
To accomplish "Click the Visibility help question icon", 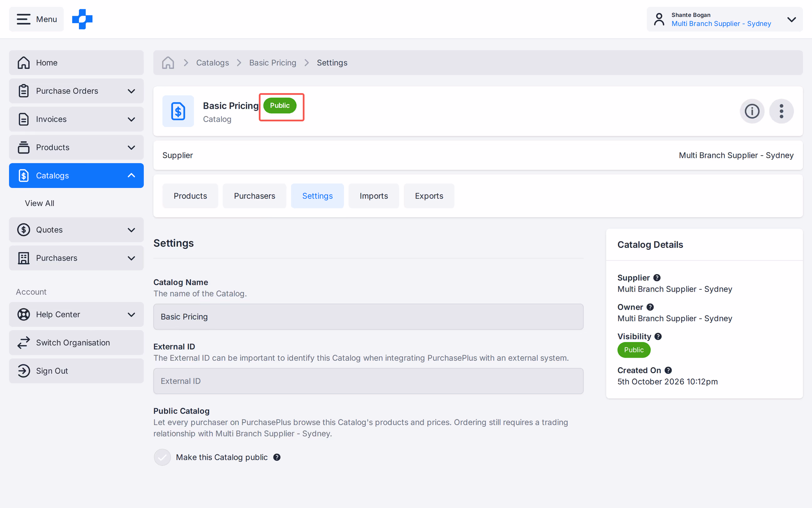I will click(658, 336).
